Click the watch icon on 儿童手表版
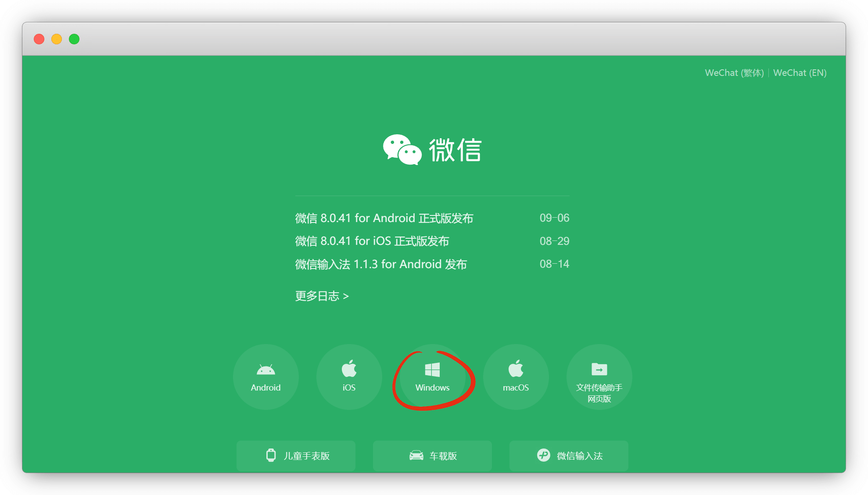The width and height of the screenshot is (868, 495). (x=271, y=455)
